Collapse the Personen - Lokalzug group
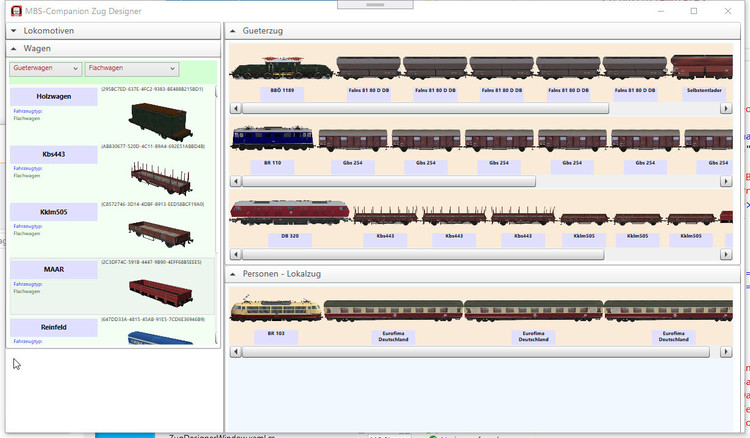 [233, 273]
